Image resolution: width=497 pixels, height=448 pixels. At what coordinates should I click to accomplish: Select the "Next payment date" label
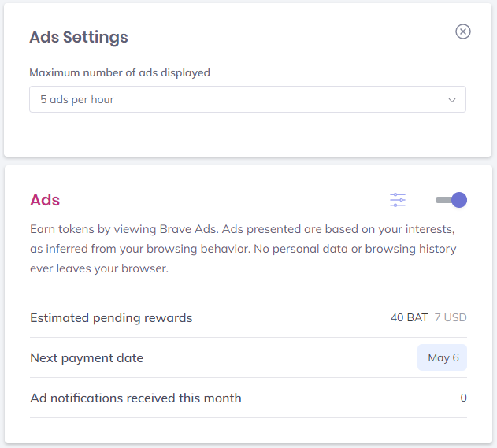point(87,357)
